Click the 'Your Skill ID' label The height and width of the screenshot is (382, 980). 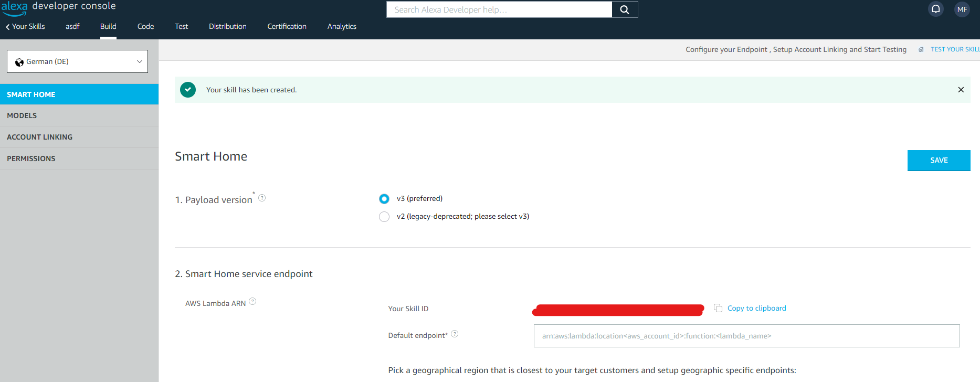click(x=408, y=309)
